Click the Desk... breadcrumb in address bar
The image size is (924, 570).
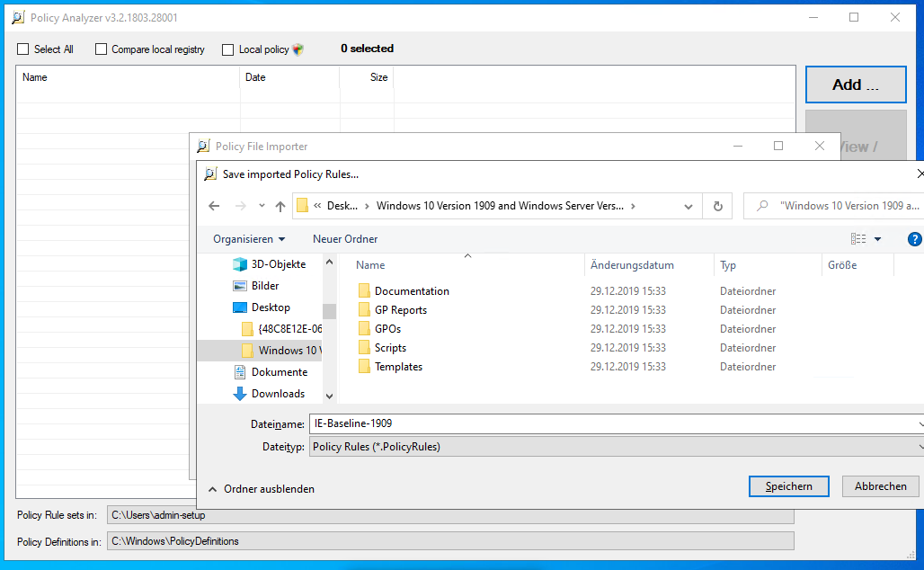(342, 206)
